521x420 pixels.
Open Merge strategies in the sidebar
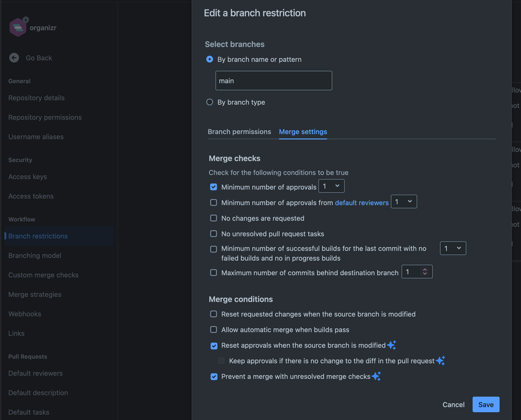35,294
